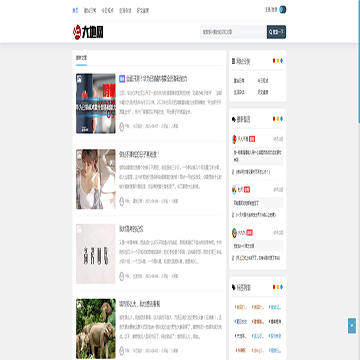Open the second item in top navigation
Viewport: 360px width, 360px height.
90,10
